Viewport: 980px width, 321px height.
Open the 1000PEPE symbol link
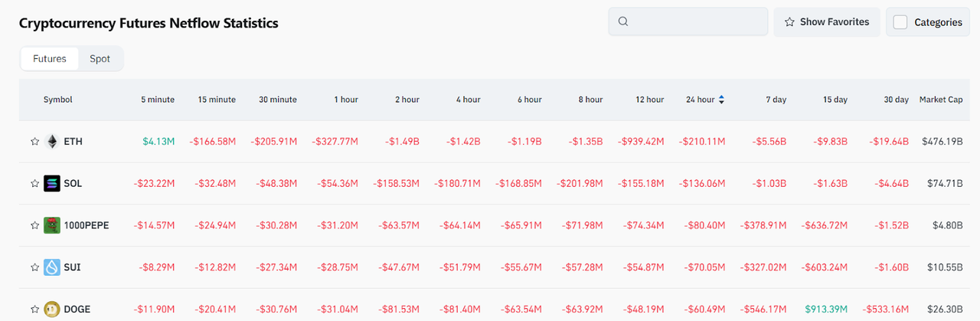87,225
